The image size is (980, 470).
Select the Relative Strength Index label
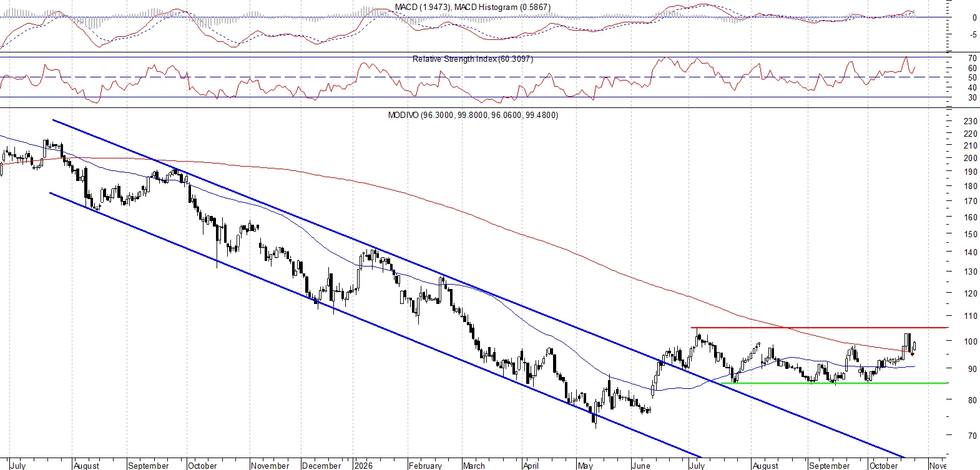[x=473, y=59]
